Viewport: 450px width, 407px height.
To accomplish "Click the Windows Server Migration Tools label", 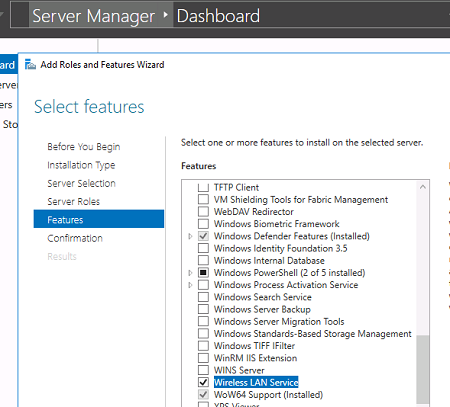I will tap(279, 321).
